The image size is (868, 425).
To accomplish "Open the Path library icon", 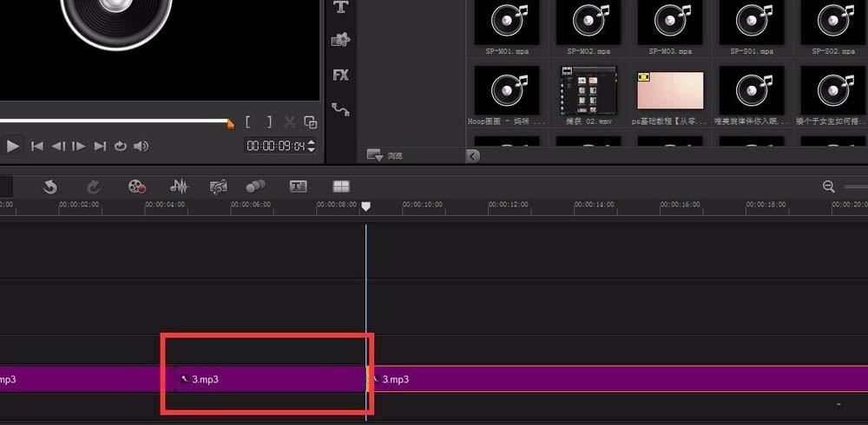I will (340, 110).
